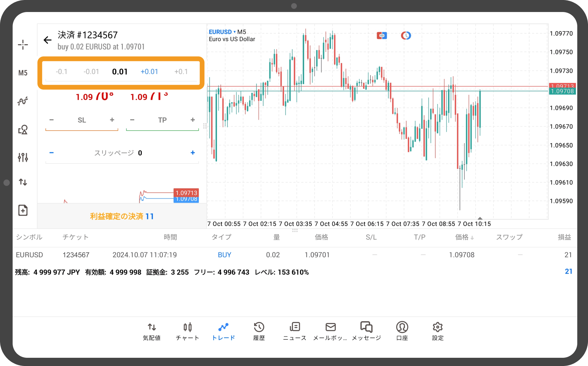The image size is (588, 366).
Task: Select the SL input field
Action: 82,120
